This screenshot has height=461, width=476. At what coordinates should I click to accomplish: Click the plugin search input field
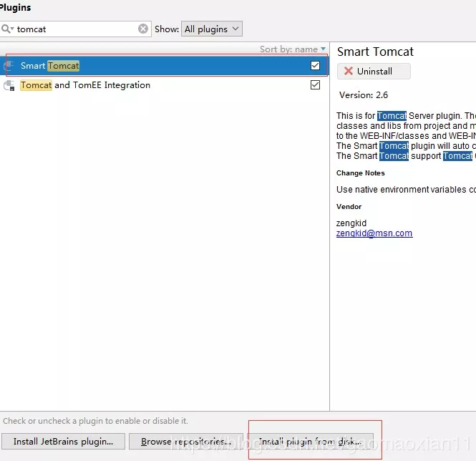[74, 29]
